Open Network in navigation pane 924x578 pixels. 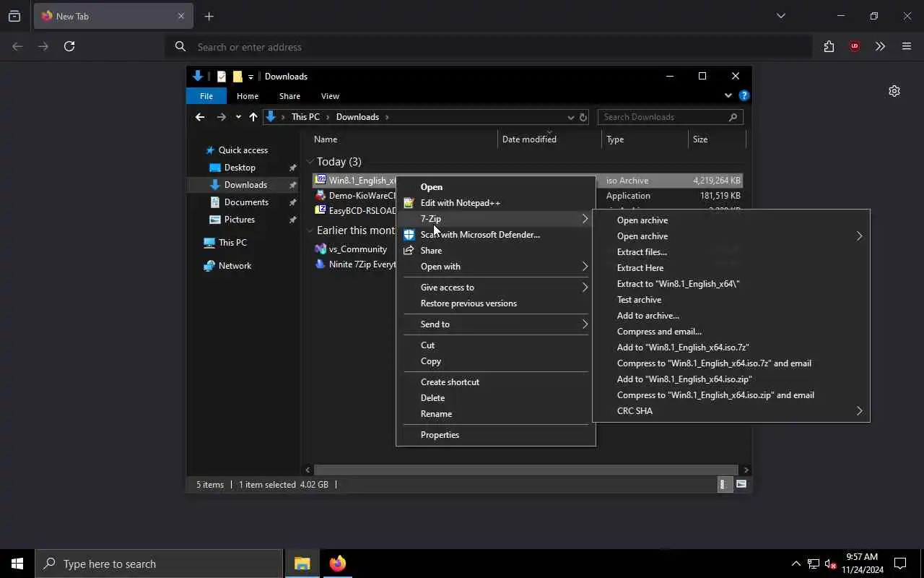point(235,266)
